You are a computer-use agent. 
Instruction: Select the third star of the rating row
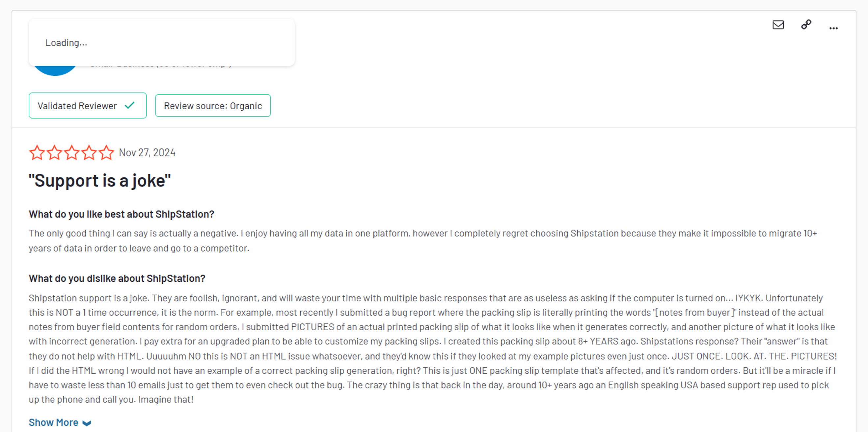[x=71, y=152]
